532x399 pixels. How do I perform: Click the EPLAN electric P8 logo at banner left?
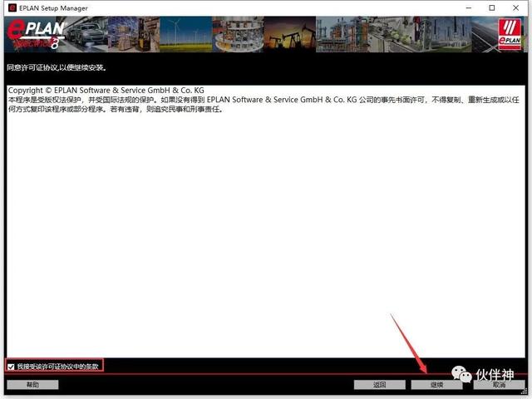coord(35,34)
